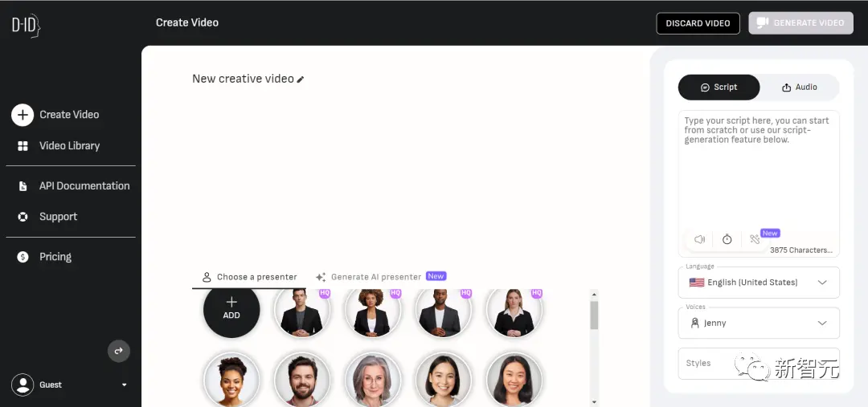Click the Guest profile avatar icon
This screenshot has height=407, width=868.
pos(23,385)
